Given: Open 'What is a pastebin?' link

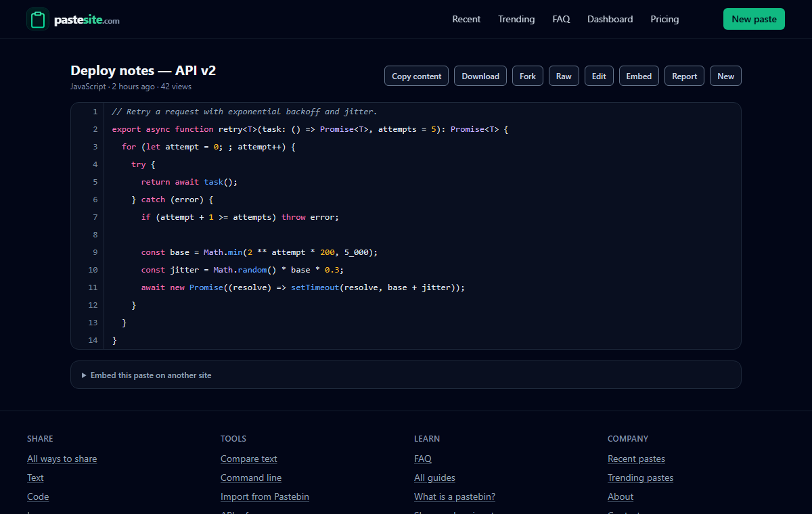Looking at the screenshot, I should pos(455,496).
